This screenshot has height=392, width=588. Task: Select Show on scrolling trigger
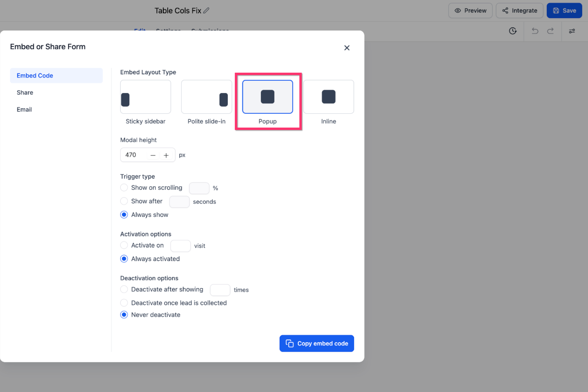(124, 188)
